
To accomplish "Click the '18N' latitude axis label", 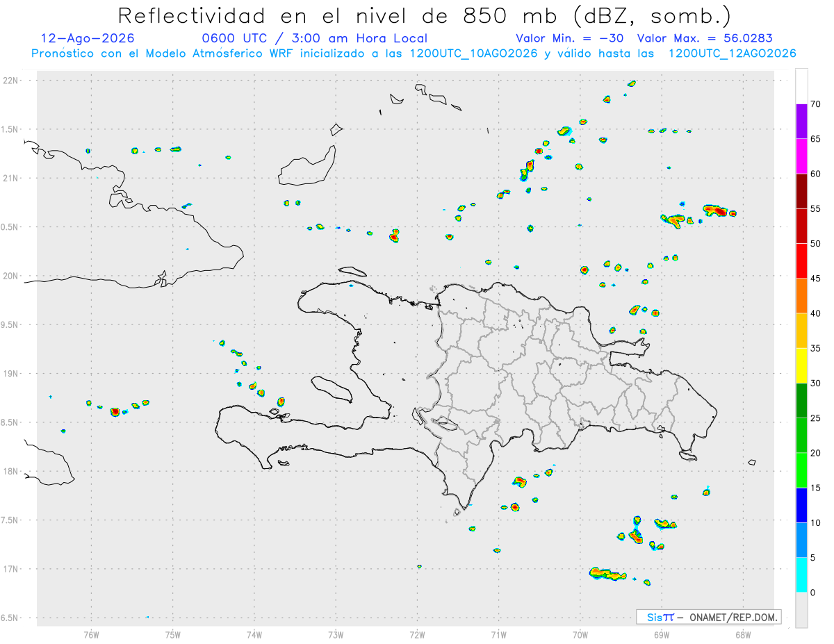I will click(12, 471).
